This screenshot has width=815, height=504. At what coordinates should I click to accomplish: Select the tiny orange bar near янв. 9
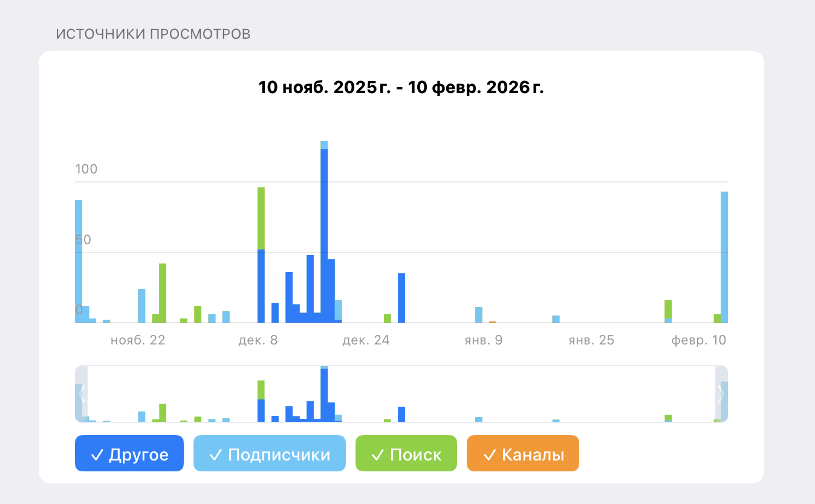[493, 321]
